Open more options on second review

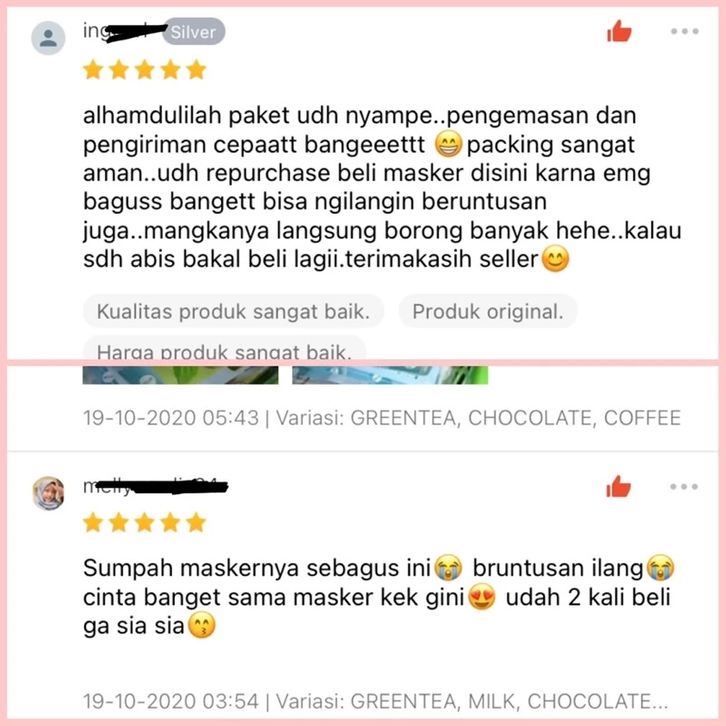684,487
